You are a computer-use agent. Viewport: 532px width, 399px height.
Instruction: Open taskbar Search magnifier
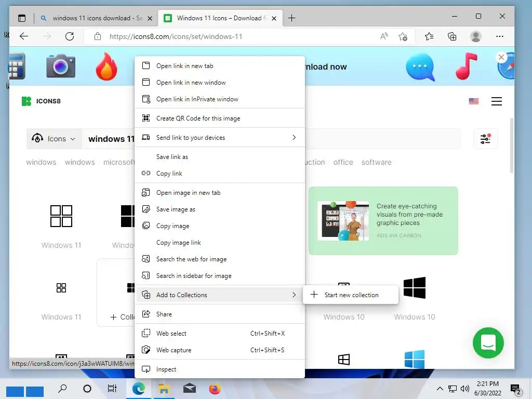(x=62, y=388)
